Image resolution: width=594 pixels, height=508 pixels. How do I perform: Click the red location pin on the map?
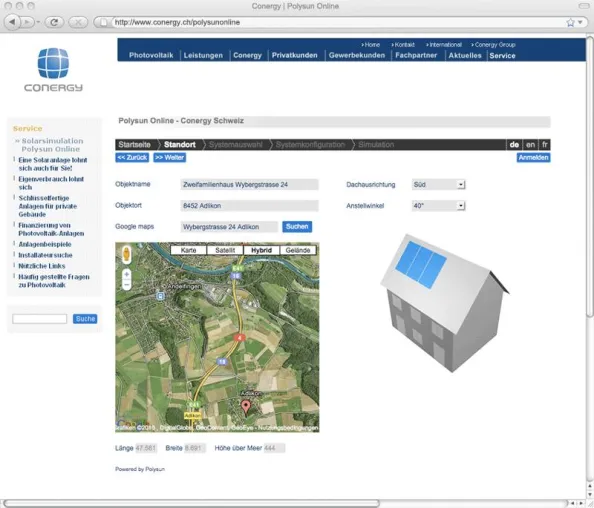pyautogui.click(x=246, y=407)
